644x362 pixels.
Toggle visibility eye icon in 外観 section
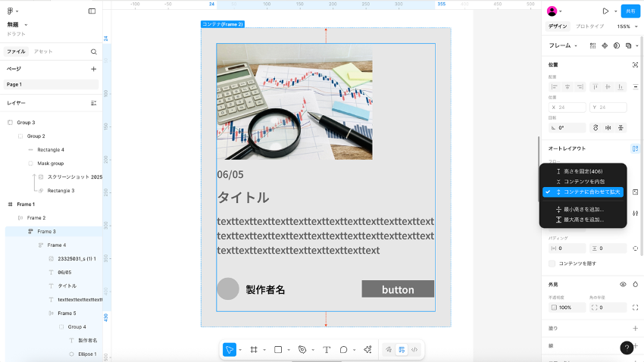[624, 284]
